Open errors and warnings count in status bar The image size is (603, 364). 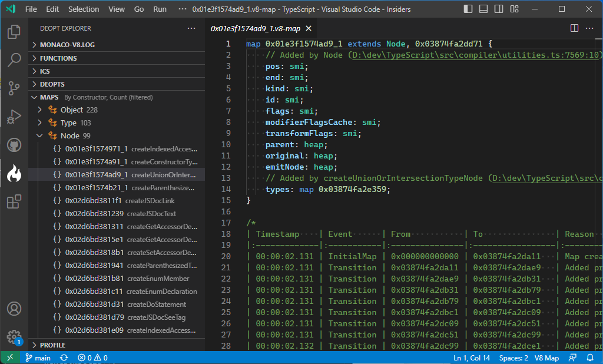(92, 358)
